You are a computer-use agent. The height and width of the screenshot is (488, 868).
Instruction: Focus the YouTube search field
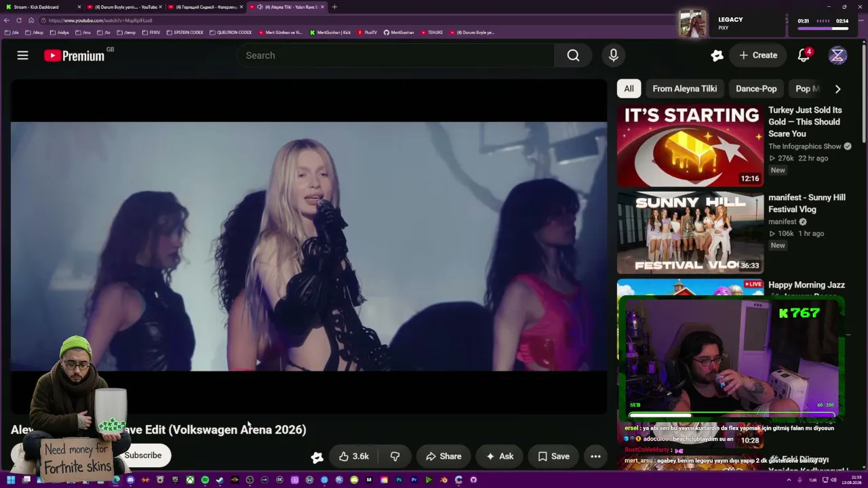[396, 56]
